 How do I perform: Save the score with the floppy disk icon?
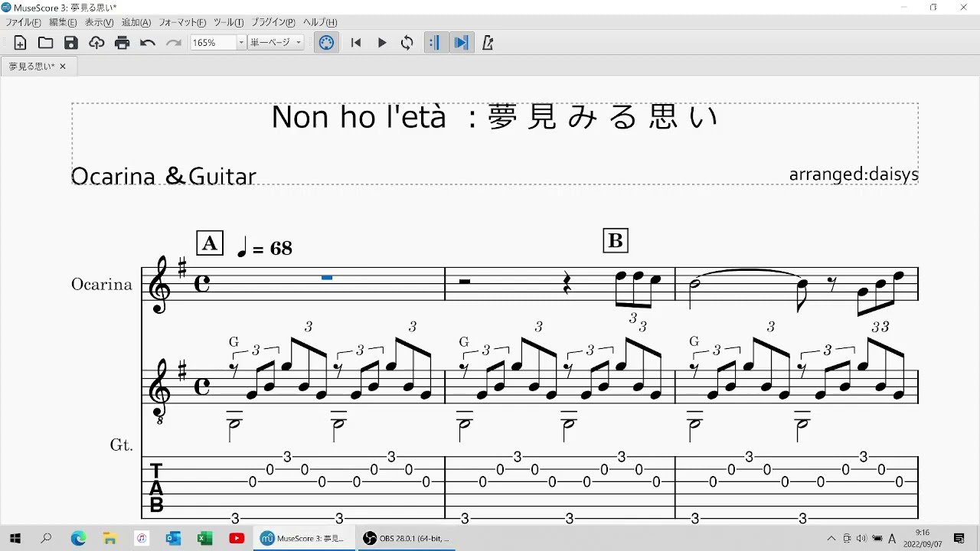[71, 43]
